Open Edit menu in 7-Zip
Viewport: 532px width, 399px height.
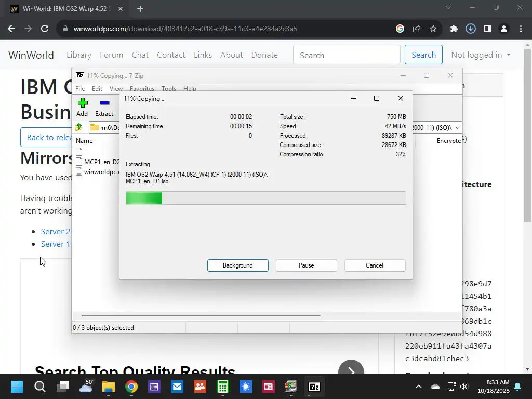pyautogui.click(x=97, y=88)
